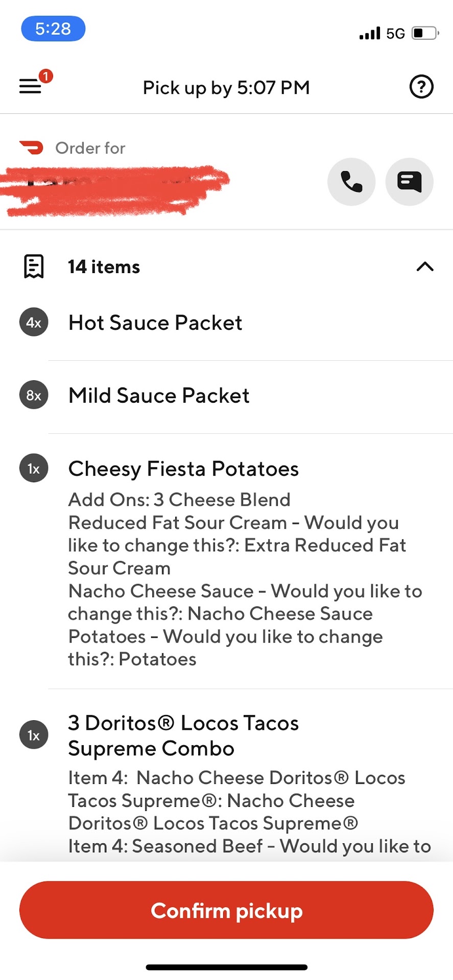The height and width of the screenshot is (980, 453).
Task: Select the Mild Sauce Packet row
Action: (159, 396)
